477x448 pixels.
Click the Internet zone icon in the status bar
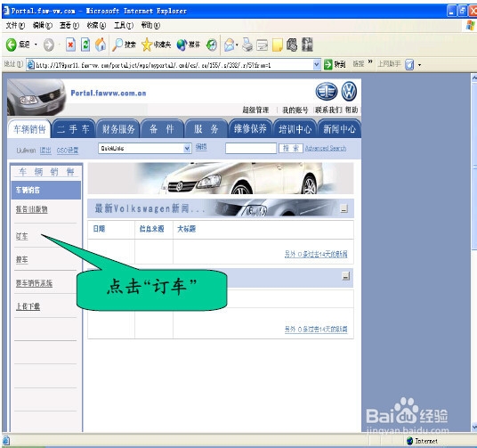pyautogui.click(x=409, y=441)
